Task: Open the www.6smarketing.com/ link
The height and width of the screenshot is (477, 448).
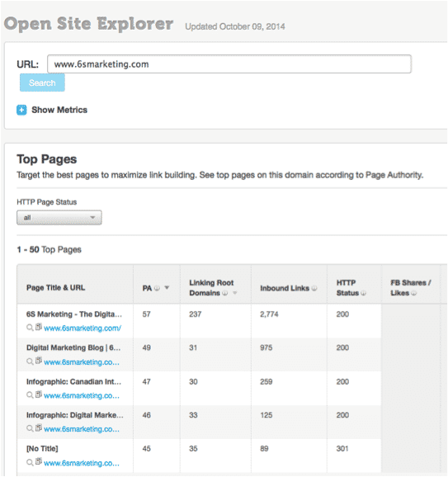Action: point(83,328)
